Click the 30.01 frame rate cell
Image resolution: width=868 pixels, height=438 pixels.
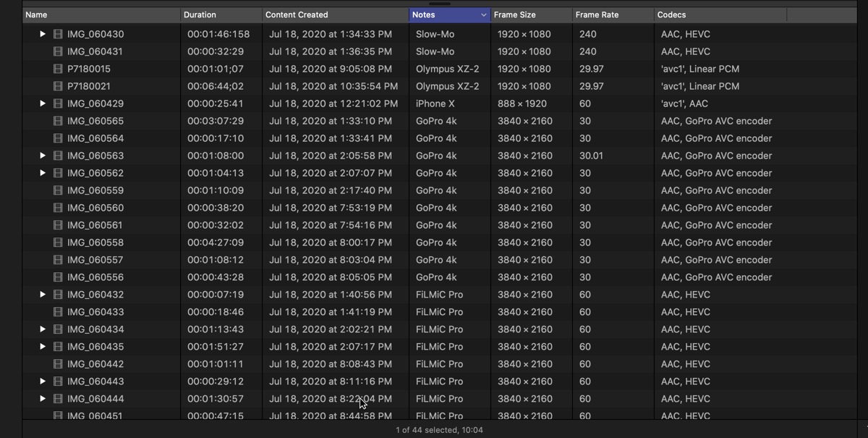click(591, 156)
